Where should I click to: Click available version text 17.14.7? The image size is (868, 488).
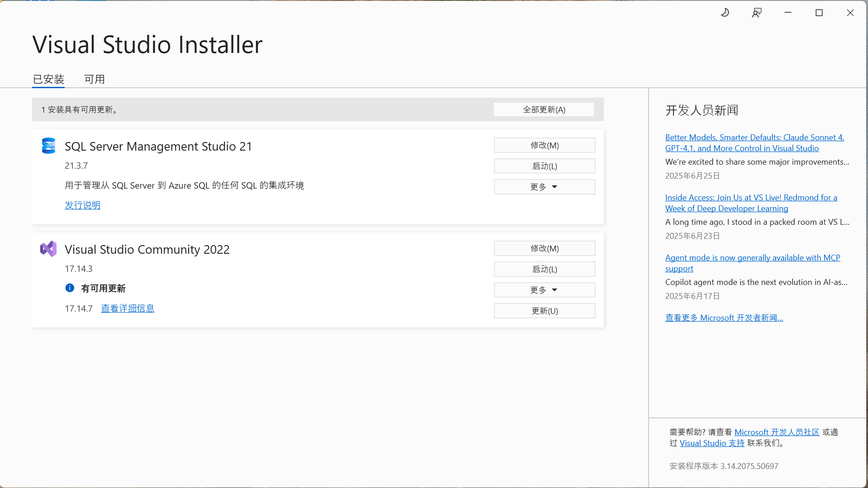point(78,308)
